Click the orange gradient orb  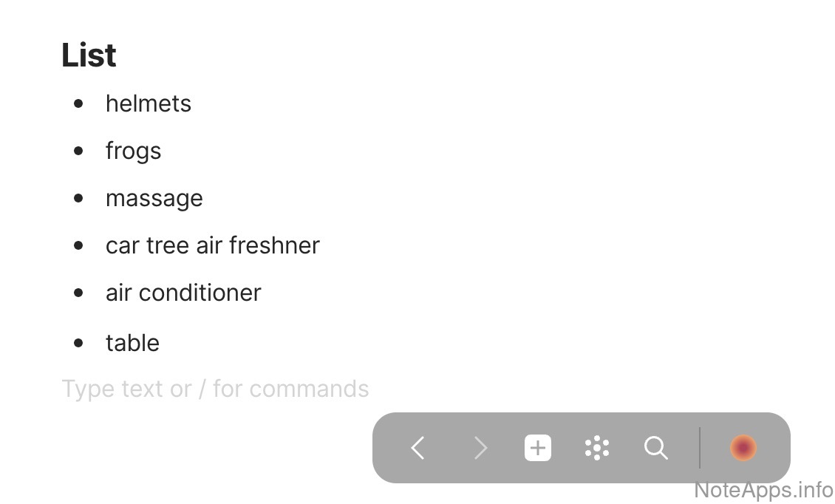tap(743, 448)
